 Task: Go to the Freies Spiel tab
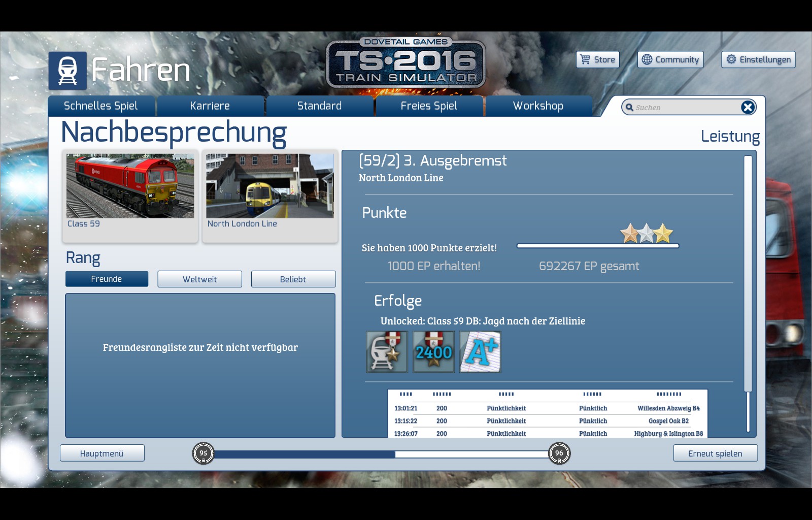tap(429, 106)
